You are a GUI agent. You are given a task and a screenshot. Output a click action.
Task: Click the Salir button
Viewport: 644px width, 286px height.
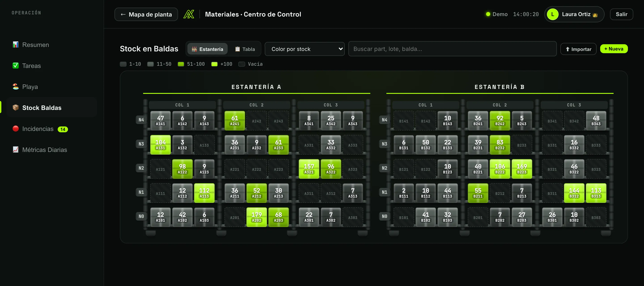621,14
